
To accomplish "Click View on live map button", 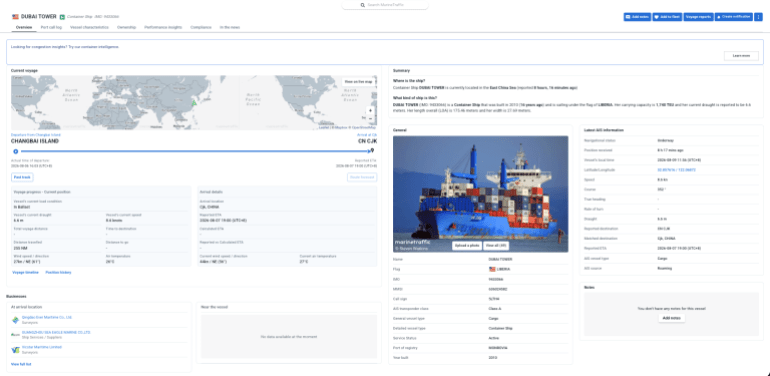I will tap(358, 81).
